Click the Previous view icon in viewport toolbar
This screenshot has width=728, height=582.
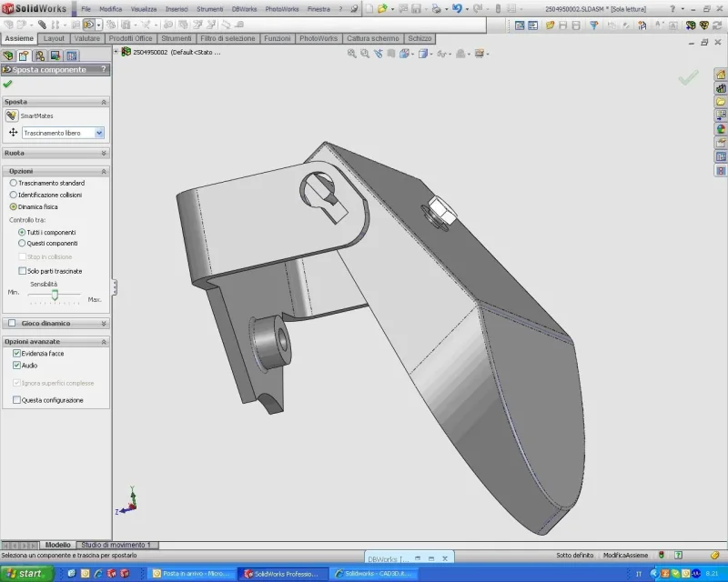(x=378, y=54)
